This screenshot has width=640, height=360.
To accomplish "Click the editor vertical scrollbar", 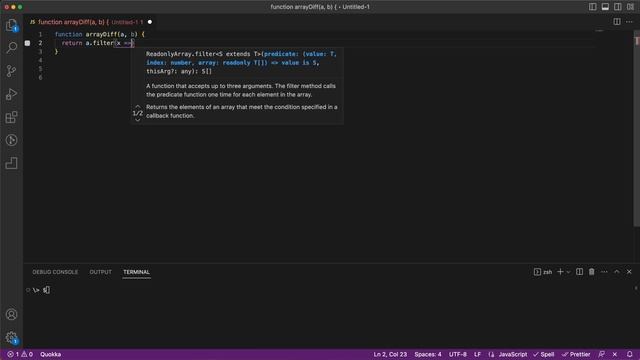I will pyautogui.click(x=636, y=129).
